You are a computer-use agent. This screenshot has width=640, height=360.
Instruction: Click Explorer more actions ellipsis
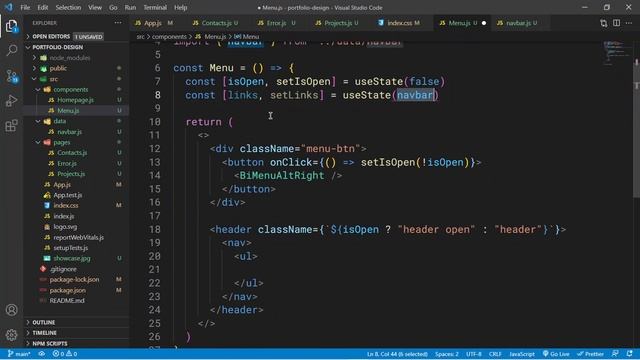pos(118,23)
